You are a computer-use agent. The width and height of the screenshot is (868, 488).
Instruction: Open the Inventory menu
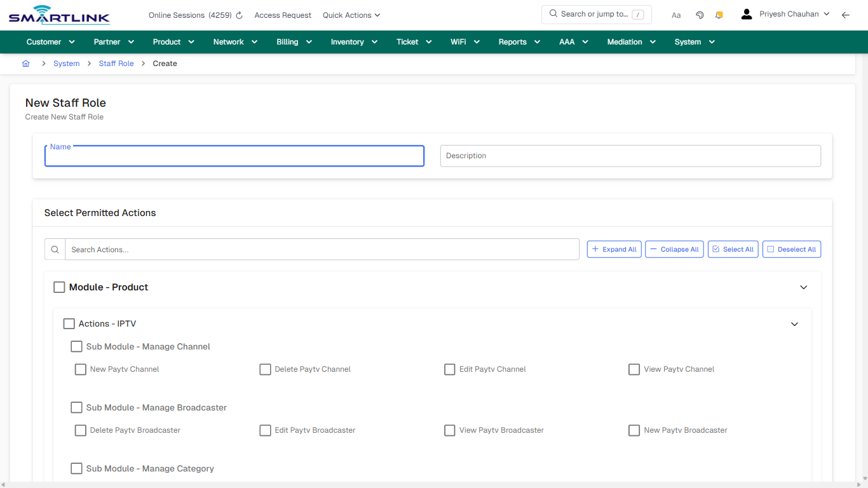[x=353, y=41]
